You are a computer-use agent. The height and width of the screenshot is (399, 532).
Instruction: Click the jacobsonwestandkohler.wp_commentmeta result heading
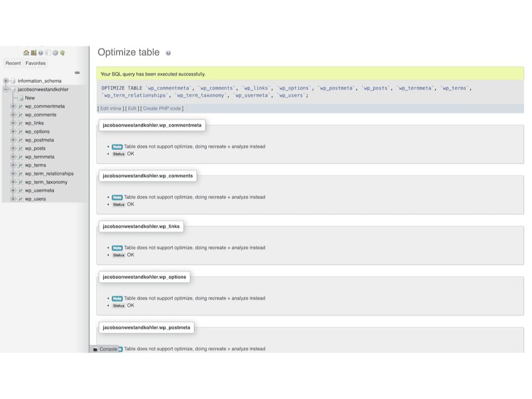tap(152, 125)
